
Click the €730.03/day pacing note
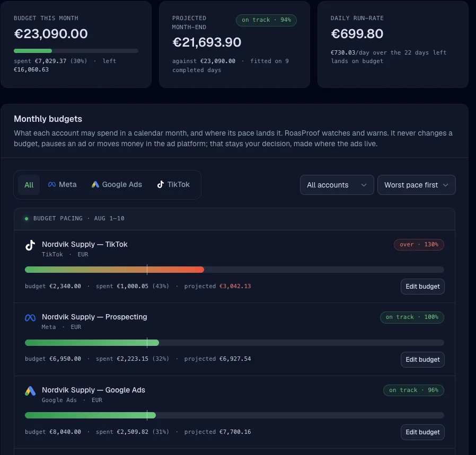click(389, 57)
